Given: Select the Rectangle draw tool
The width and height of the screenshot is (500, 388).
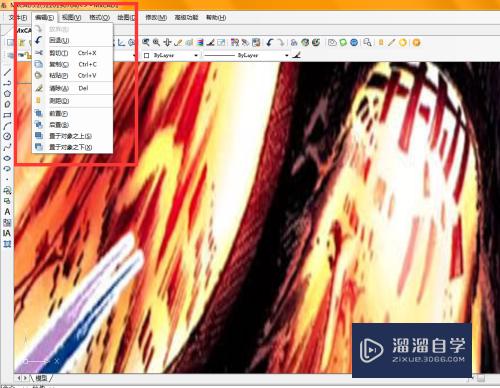Looking at the screenshot, I should point(7,115).
